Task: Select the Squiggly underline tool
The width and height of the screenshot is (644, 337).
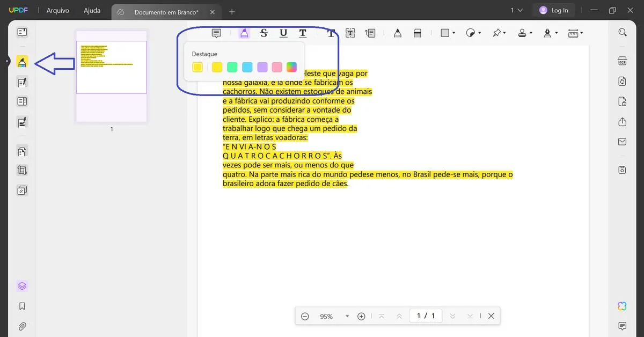Action: coord(303,33)
